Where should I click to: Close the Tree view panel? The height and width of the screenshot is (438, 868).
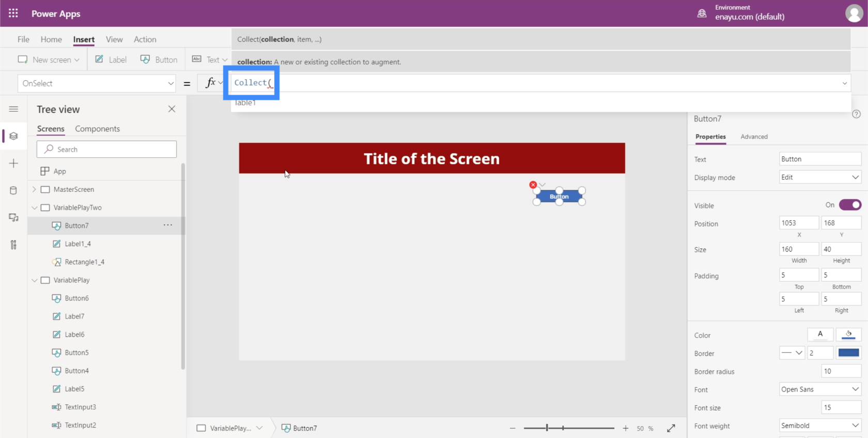[x=172, y=109]
